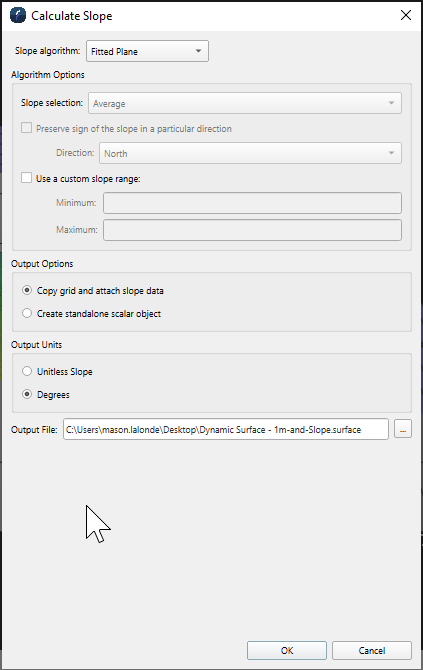Click the application icon in the title bar
Screen dimensions: 423x670
(18, 15)
